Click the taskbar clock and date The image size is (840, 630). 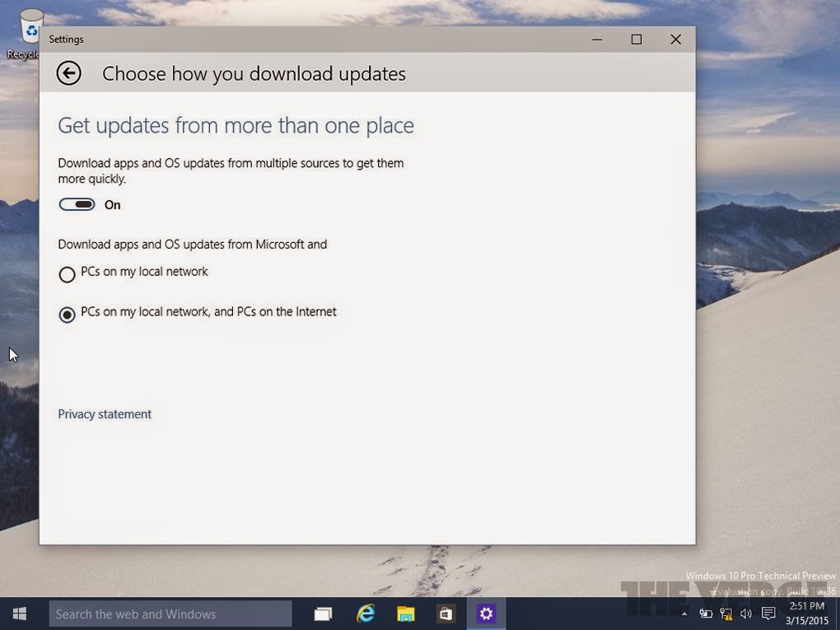pos(807,613)
